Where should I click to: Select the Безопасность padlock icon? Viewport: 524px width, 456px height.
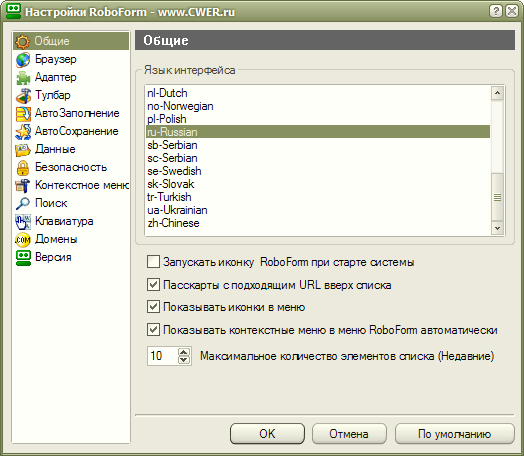[x=23, y=168]
